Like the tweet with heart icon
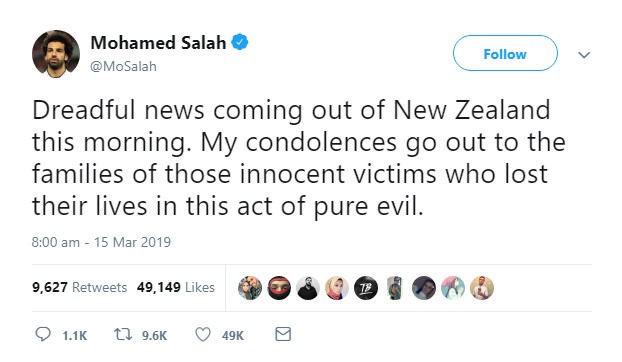 coord(203,335)
